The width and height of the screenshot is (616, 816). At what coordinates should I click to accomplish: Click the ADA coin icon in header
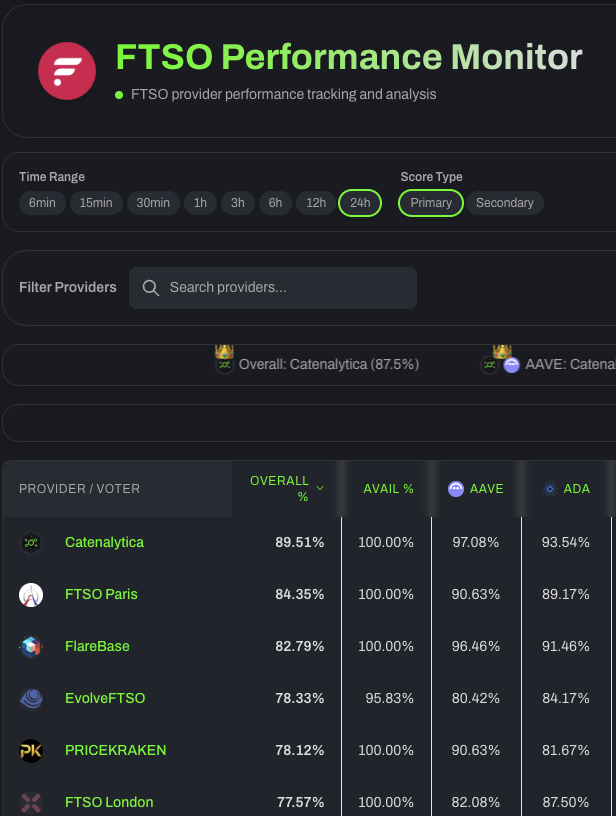point(549,489)
